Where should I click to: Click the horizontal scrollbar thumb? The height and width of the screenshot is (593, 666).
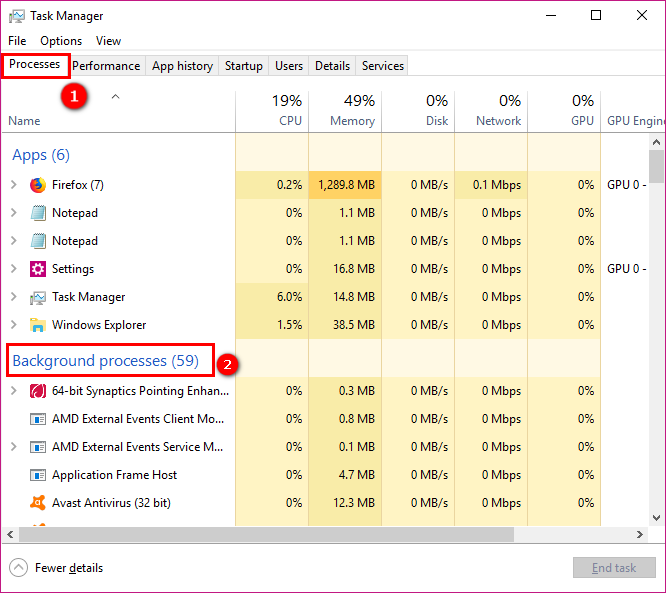pos(267,534)
